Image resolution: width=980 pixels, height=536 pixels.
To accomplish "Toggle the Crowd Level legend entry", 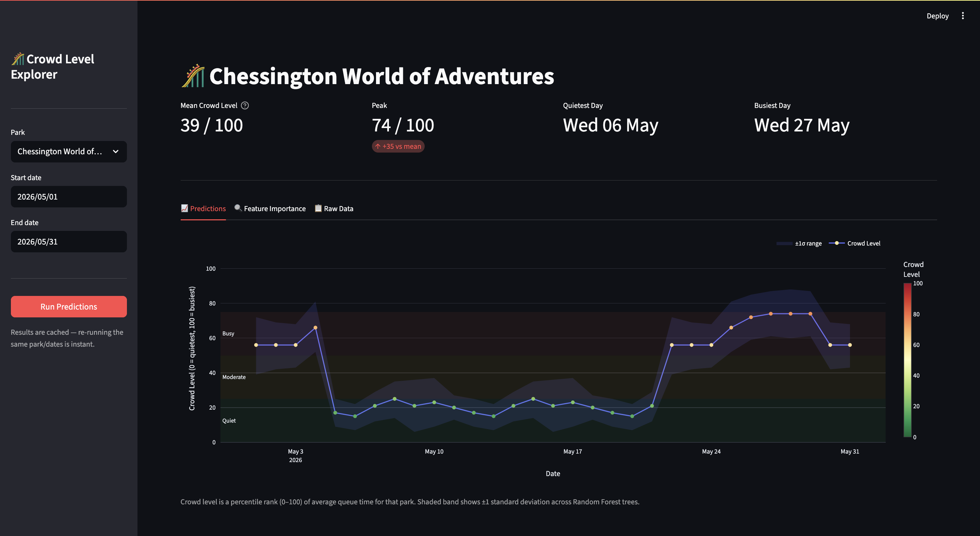I will pyautogui.click(x=854, y=243).
